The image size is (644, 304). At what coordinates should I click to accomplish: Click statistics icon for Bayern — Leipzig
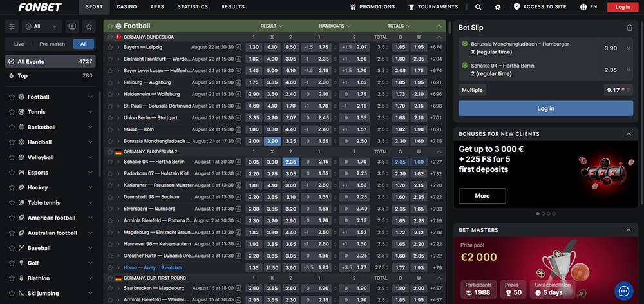coord(238,47)
